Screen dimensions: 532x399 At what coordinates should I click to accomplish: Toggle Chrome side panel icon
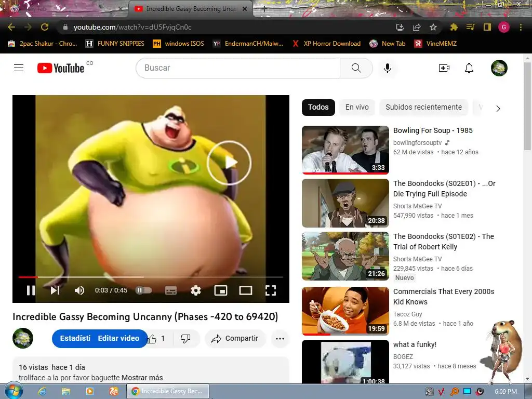click(487, 27)
